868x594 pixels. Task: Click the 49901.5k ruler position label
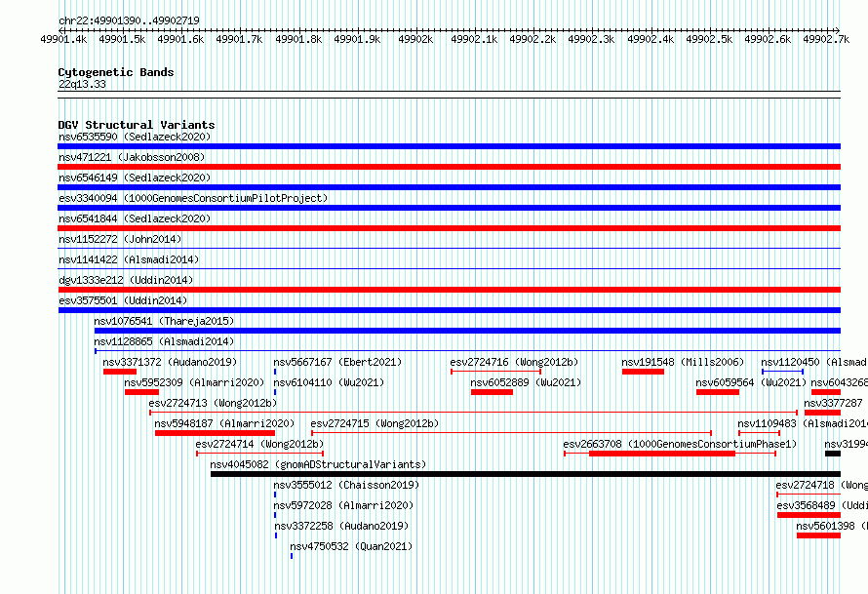122,39
